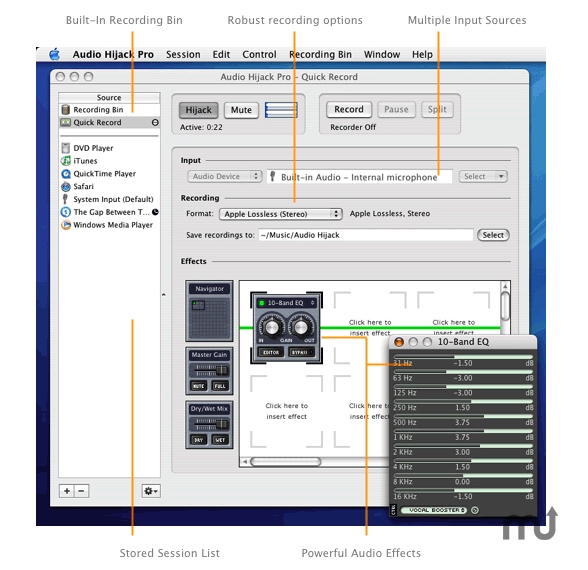Click the horizontal scrollbar in effects grid
The image size is (588, 570).
coord(286,461)
